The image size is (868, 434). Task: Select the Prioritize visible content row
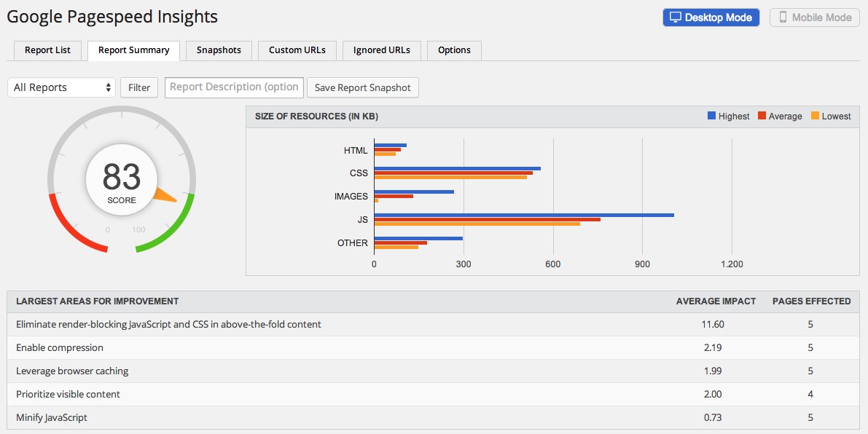[x=434, y=394]
